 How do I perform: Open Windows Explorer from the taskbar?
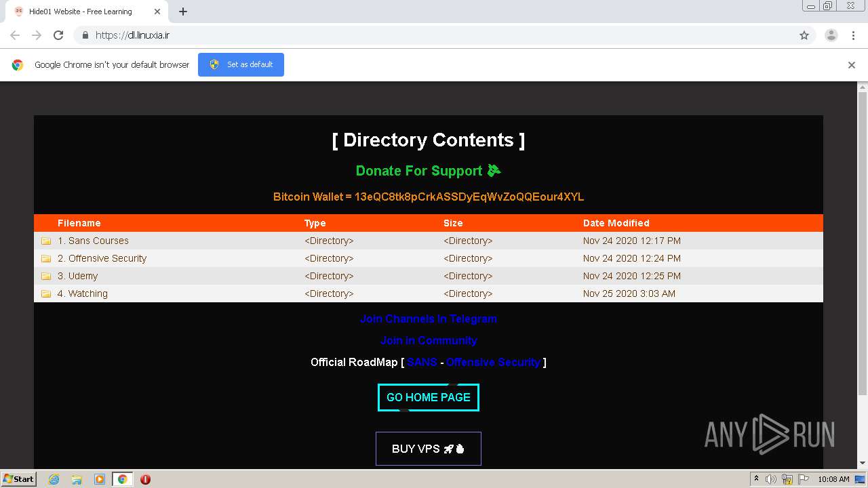(x=77, y=479)
